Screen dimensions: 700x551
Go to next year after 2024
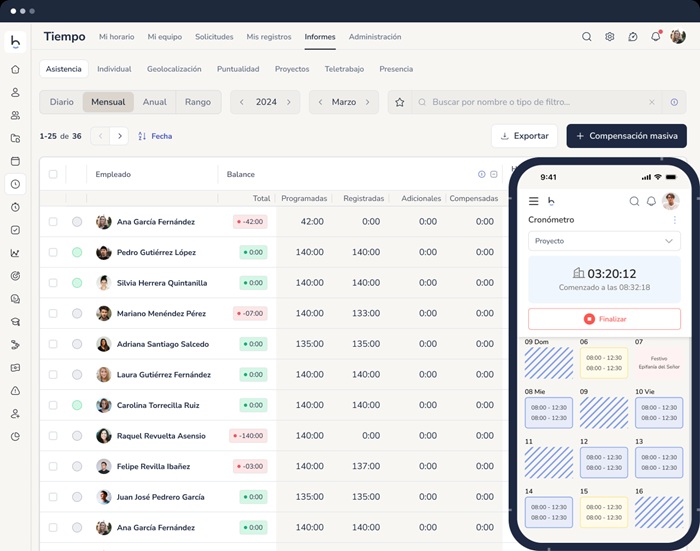pos(289,102)
